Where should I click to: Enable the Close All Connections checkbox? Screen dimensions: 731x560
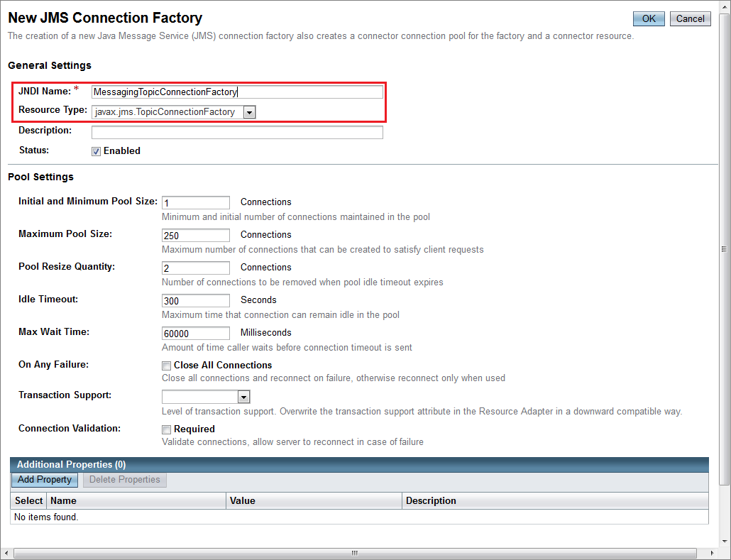(x=167, y=366)
